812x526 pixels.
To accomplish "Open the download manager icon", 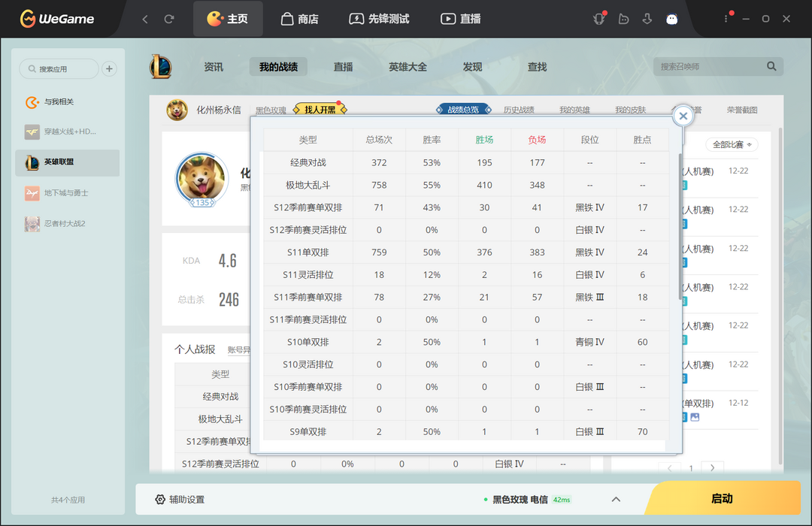I will coord(647,19).
